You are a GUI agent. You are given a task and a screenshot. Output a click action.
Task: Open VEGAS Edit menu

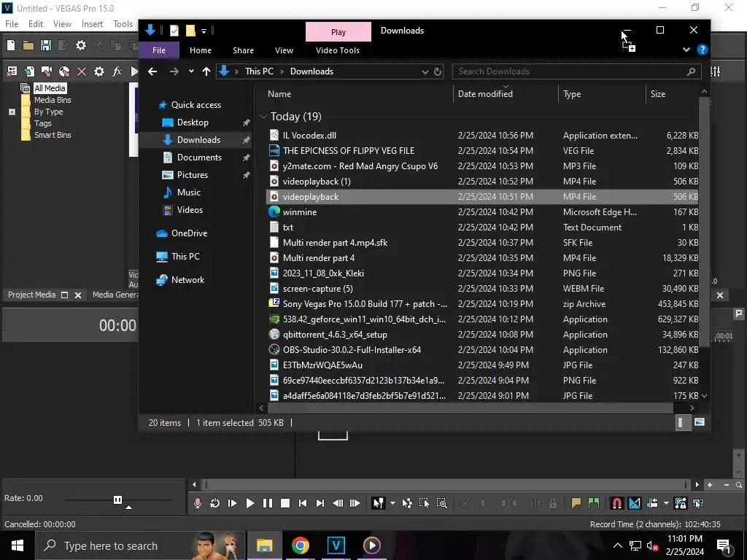coord(36,24)
